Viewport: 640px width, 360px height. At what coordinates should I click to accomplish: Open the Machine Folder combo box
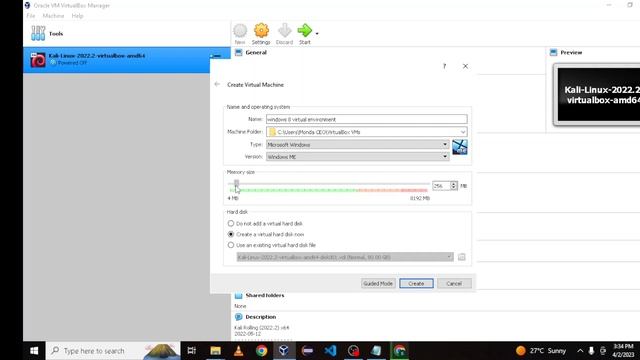(x=367, y=132)
